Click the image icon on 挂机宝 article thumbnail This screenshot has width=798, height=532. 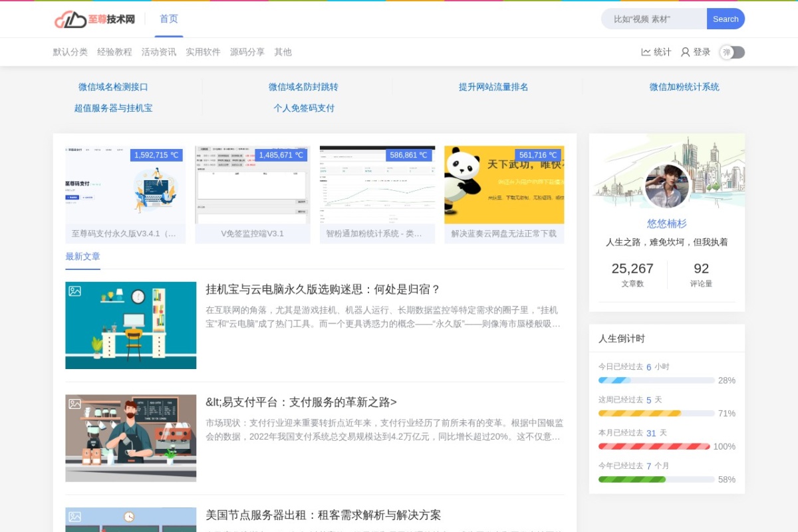pos(74,291)
